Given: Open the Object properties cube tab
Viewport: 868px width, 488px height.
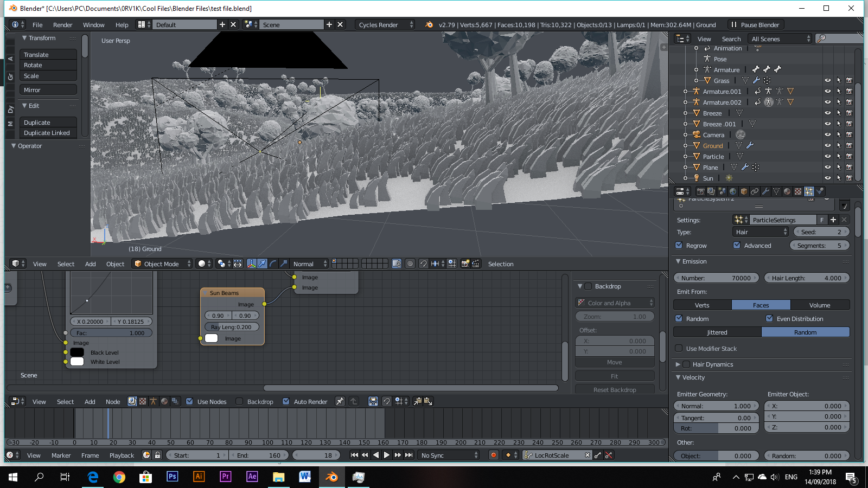Looking at the screenshot, I should 744,191.
